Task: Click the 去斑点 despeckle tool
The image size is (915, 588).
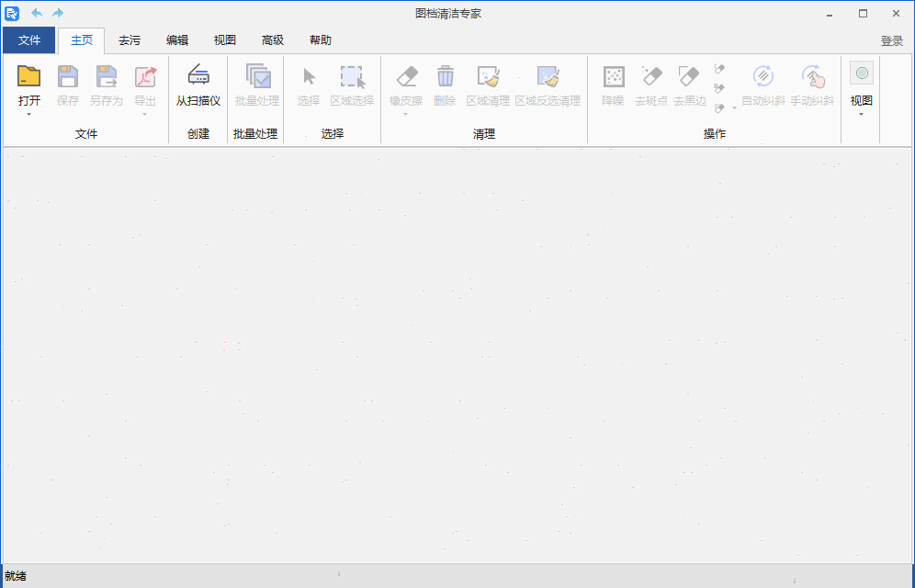Action: tap(651, 77)
